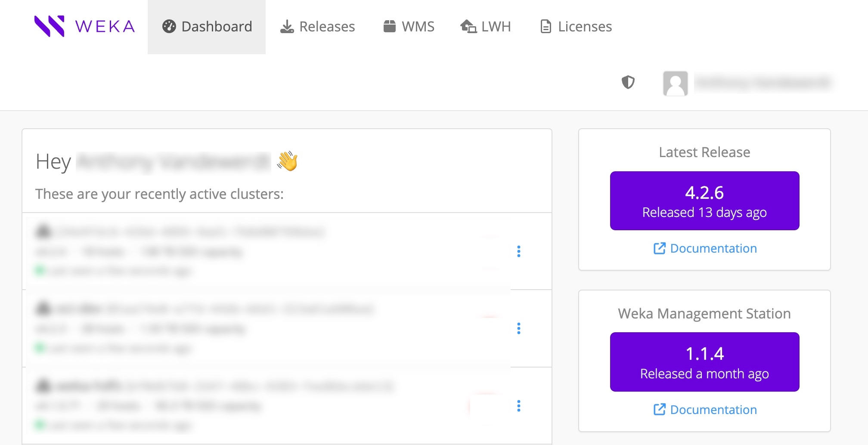Click the WEKA logo
868x445 pixels.
tap(85, 26)
